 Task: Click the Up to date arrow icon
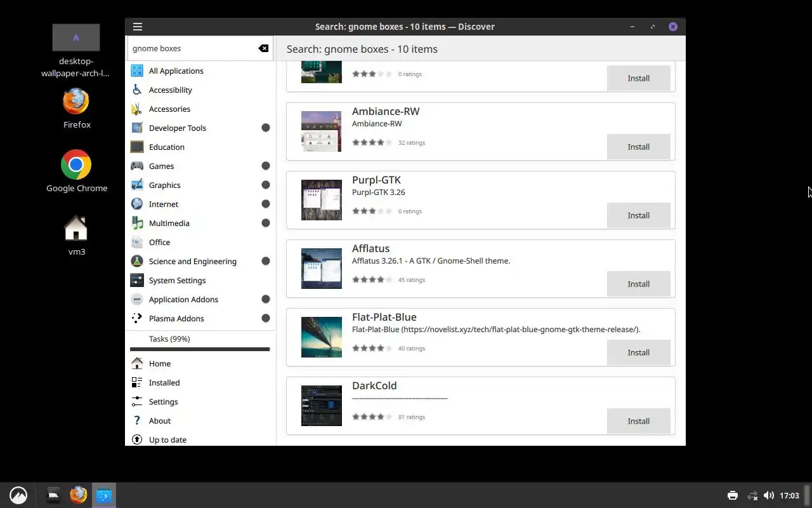[x=137, y=439]
